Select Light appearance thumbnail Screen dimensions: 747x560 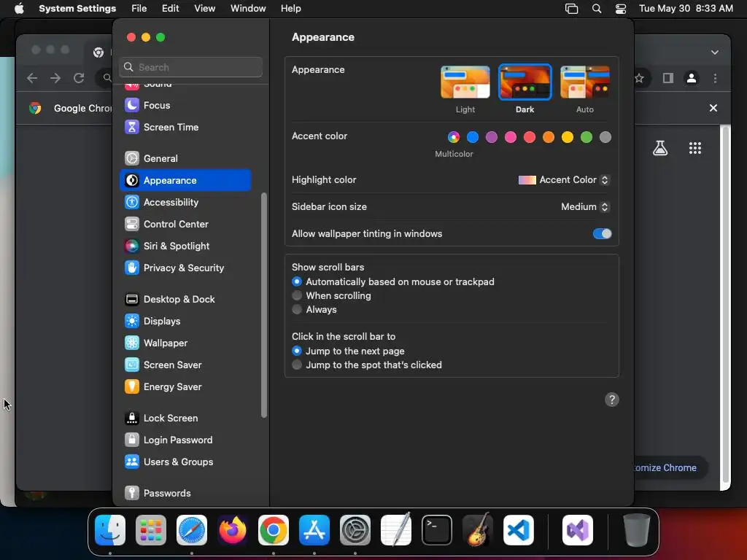click(465, 82)
